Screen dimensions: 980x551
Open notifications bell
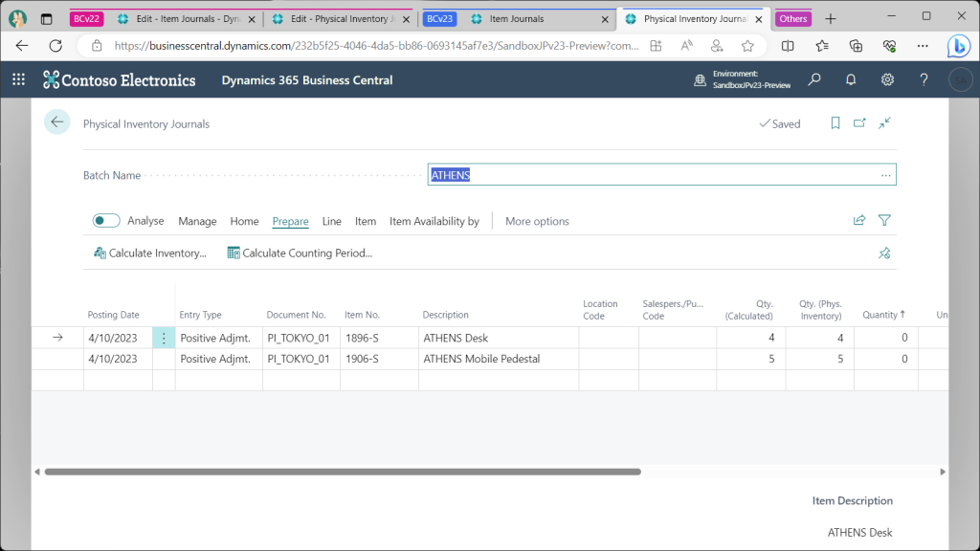(x=851, y=79)
